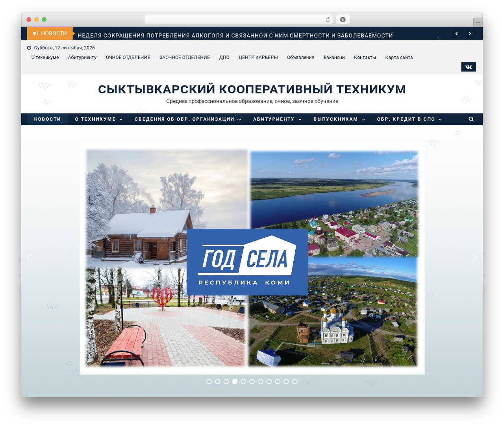
Task: Open Заочное отделение top menu item
Action: [185, 58]
